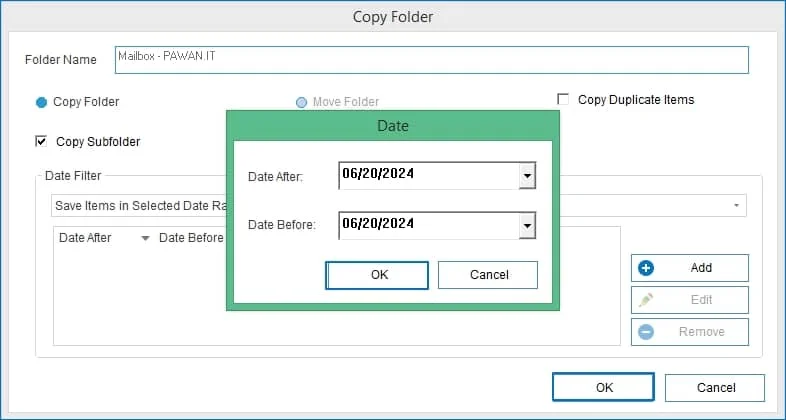Click the "Date After:" label in dialog
The width and height of the screenshot is (786, 420).
275,176
